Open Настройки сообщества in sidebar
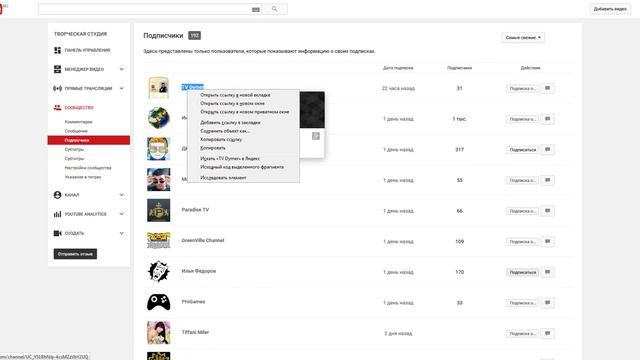The height and width of the screenshot is (360, 640). (88, 168)
